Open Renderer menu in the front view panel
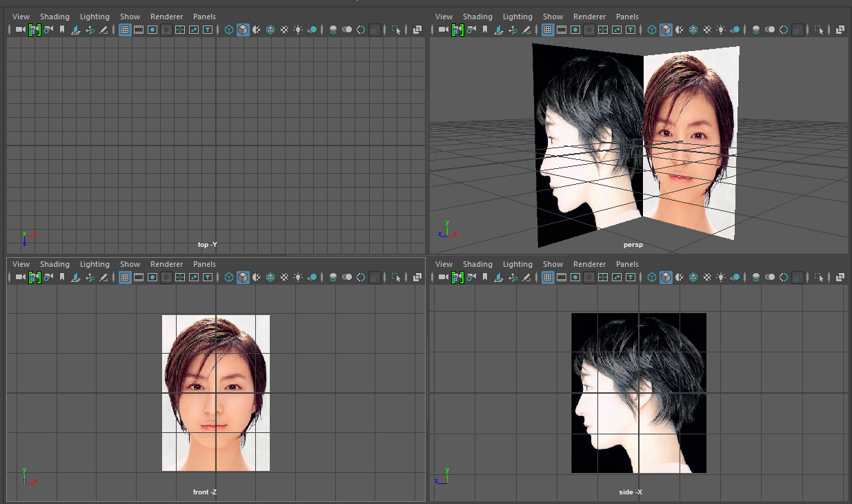This screenshot has height=504, width=852. 166,264
